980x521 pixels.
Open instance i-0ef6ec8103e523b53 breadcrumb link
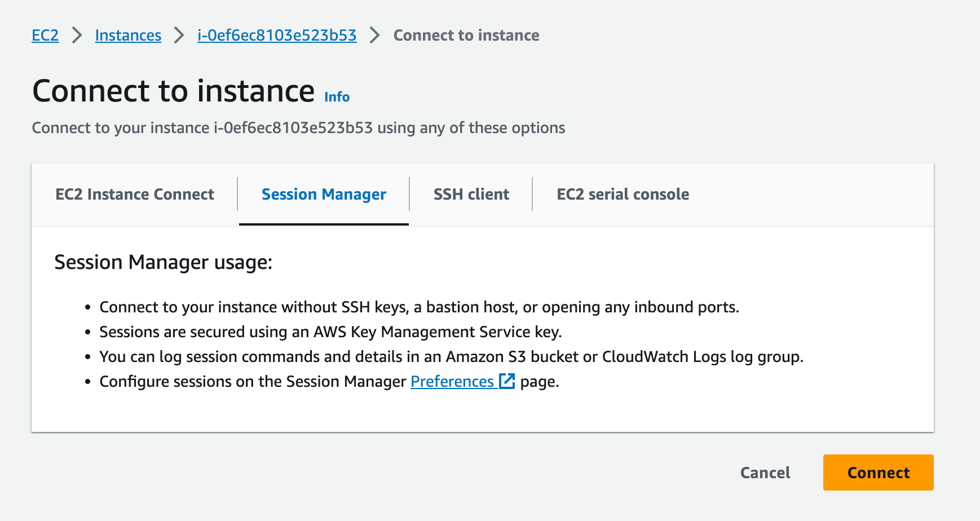(x=277, y=36)
